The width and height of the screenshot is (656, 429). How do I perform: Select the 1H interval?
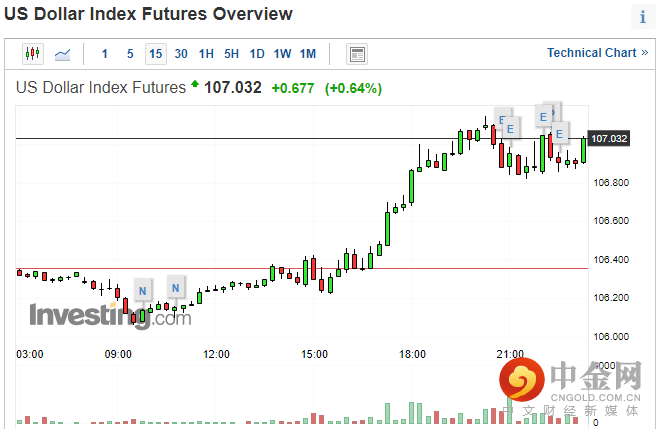coord(205,54)
